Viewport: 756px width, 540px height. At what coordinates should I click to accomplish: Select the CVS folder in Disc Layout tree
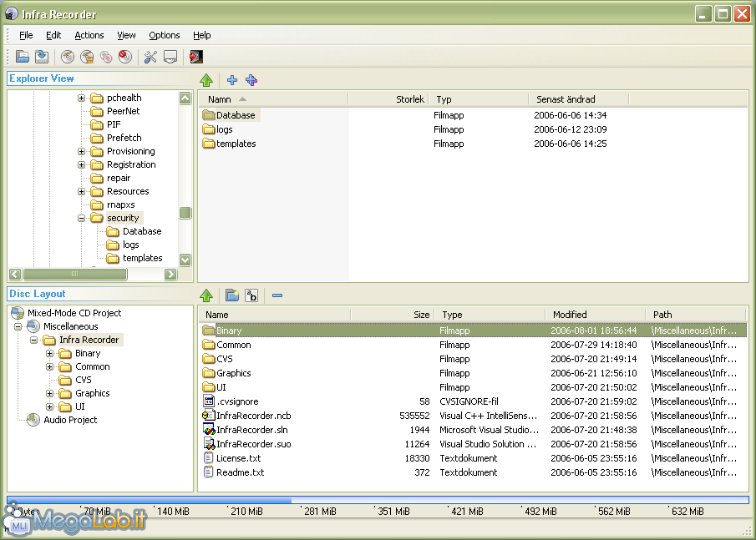coord(83,380)
